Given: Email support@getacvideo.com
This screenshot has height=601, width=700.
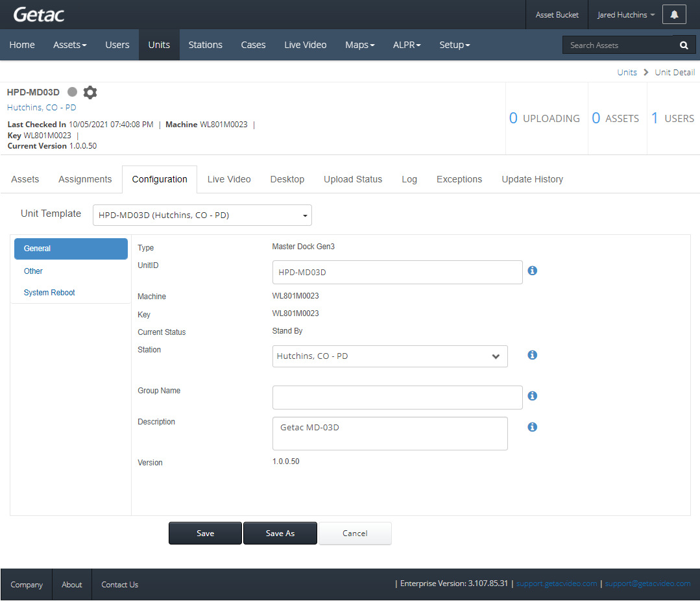Looking at the screenshot, I should click(647, 583).
